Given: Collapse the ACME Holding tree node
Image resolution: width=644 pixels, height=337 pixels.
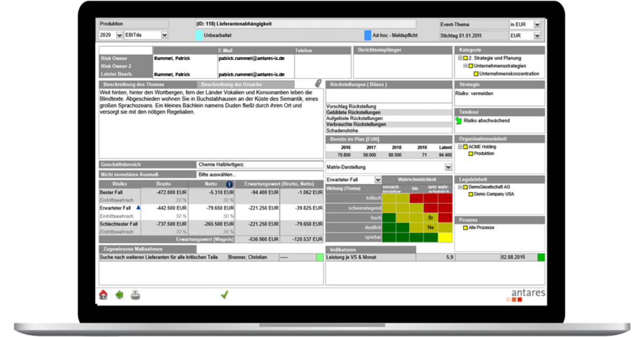Looking at the screenshot, I should [460, 146].
